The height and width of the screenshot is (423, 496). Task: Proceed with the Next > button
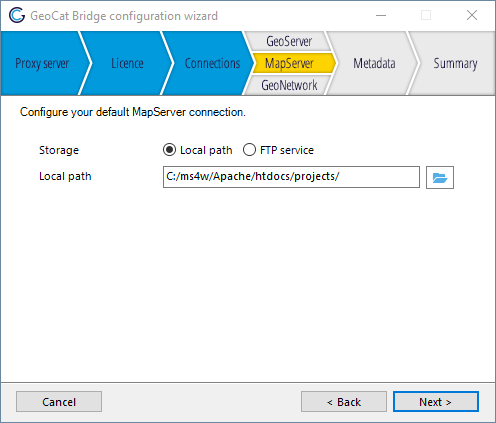[x=436, y=402]
